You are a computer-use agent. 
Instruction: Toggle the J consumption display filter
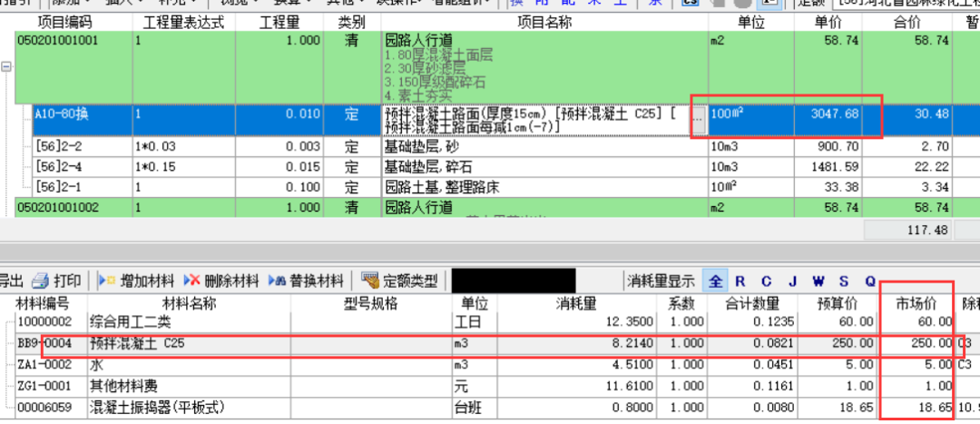[x=792, y=281]
